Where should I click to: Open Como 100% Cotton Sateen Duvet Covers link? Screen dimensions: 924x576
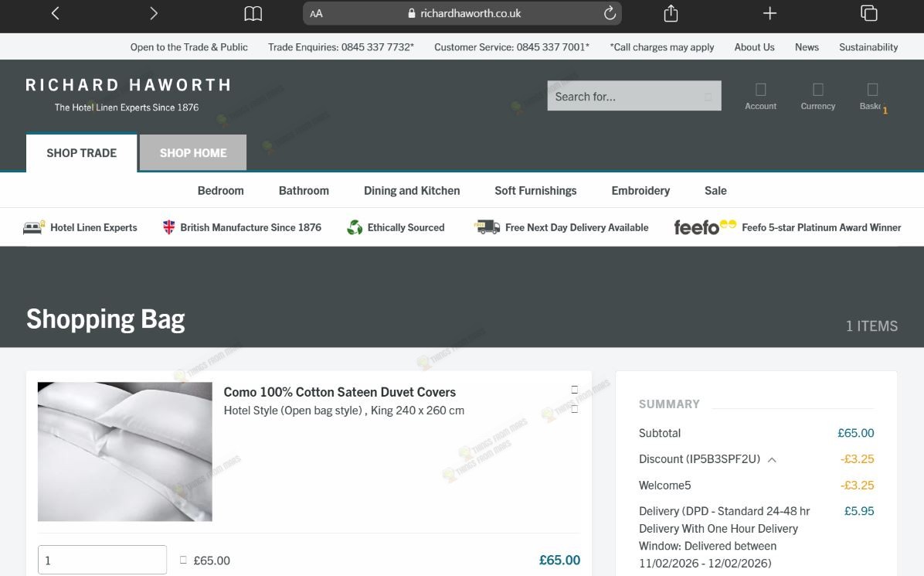coord(339,392)
